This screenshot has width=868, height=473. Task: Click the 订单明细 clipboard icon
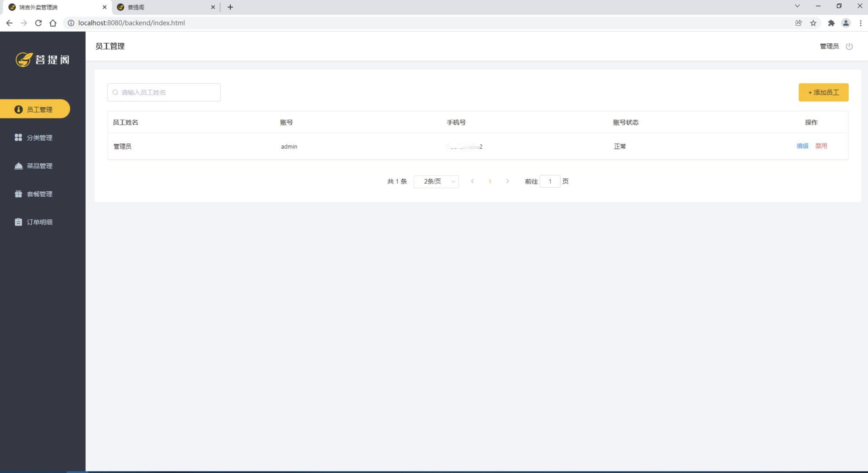click(18, 222)
